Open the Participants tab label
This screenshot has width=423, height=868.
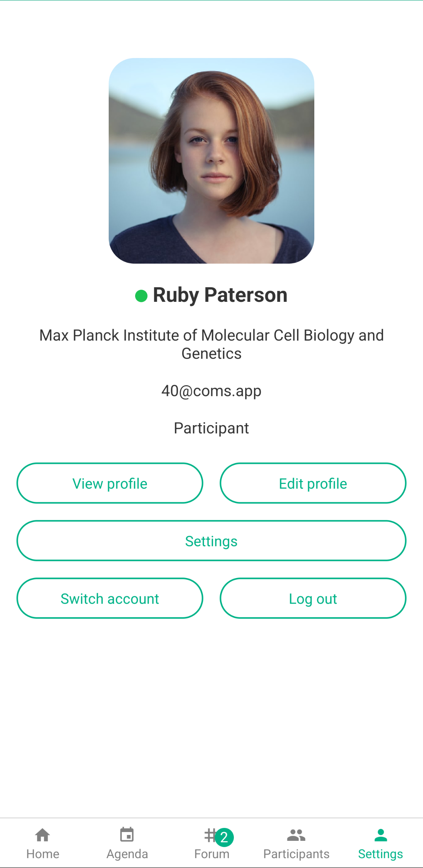tap(296, 854)
